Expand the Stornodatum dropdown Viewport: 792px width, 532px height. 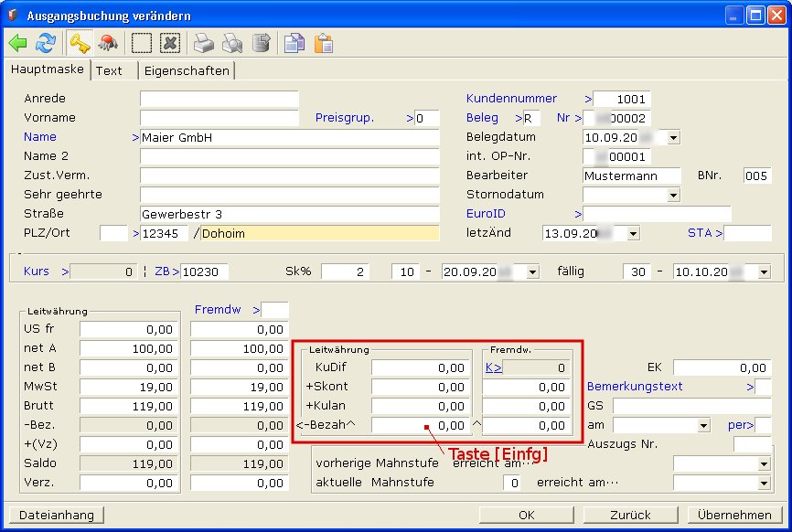coord(674,195)
